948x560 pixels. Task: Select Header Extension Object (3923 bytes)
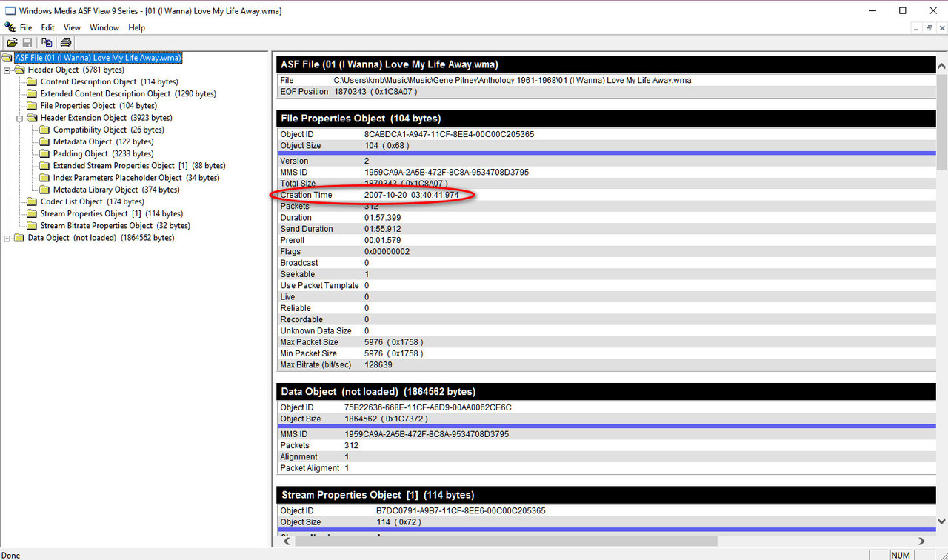107,118
